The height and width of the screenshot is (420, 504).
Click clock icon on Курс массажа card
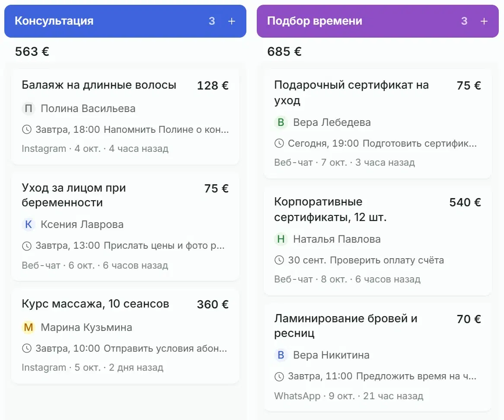[27, 348]
